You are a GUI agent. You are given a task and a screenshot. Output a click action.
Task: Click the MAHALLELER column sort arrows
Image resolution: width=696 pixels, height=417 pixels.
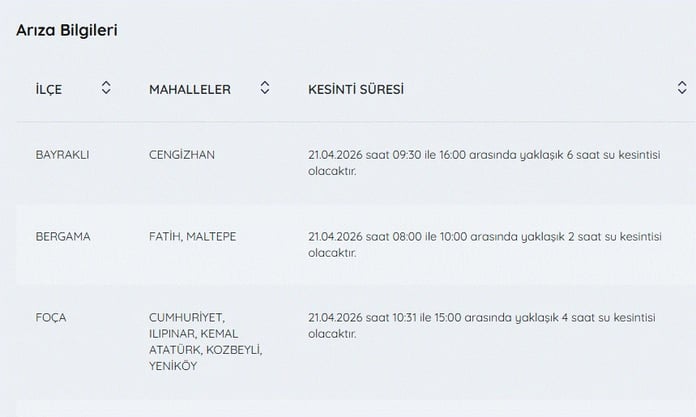tap(265, 88)
